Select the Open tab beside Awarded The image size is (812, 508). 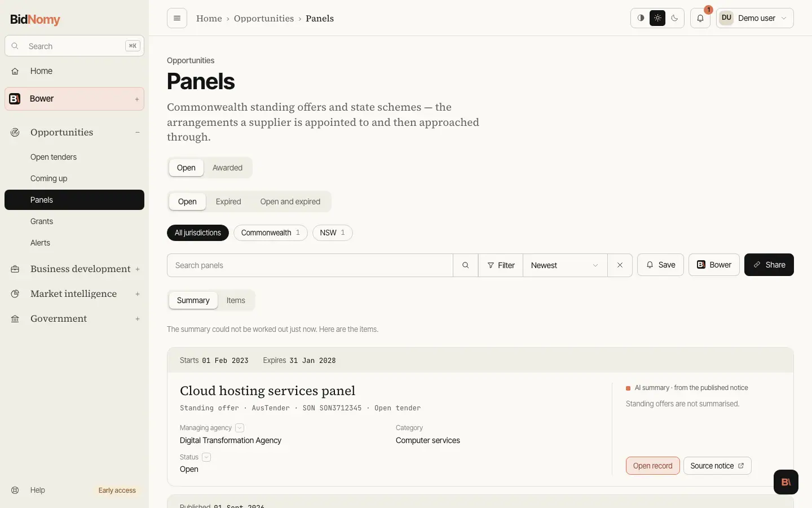(186, 168)
